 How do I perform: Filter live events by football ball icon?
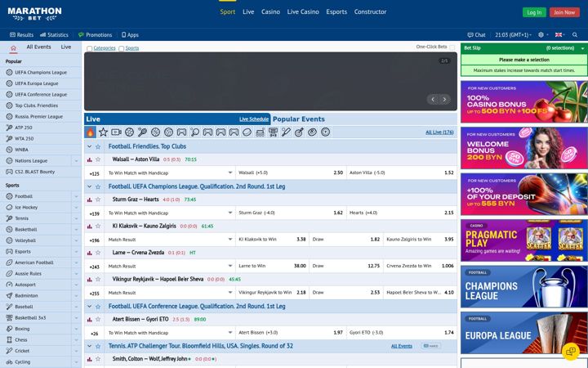(129, 132)
